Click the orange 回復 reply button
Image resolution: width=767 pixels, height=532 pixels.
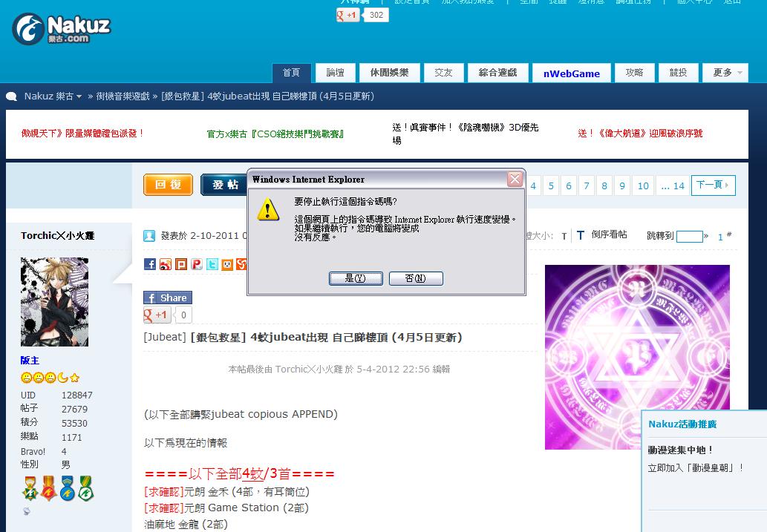click(x=169, y=185)
